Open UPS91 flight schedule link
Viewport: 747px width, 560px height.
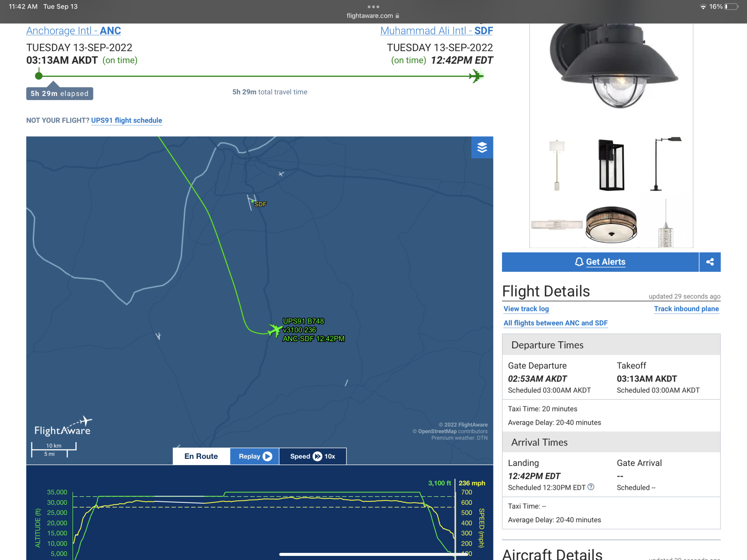127,121
